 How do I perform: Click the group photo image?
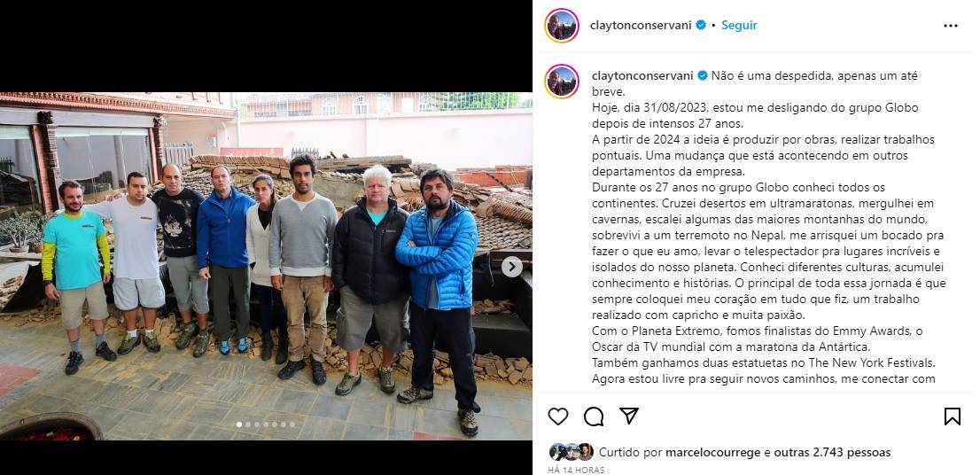266,266
